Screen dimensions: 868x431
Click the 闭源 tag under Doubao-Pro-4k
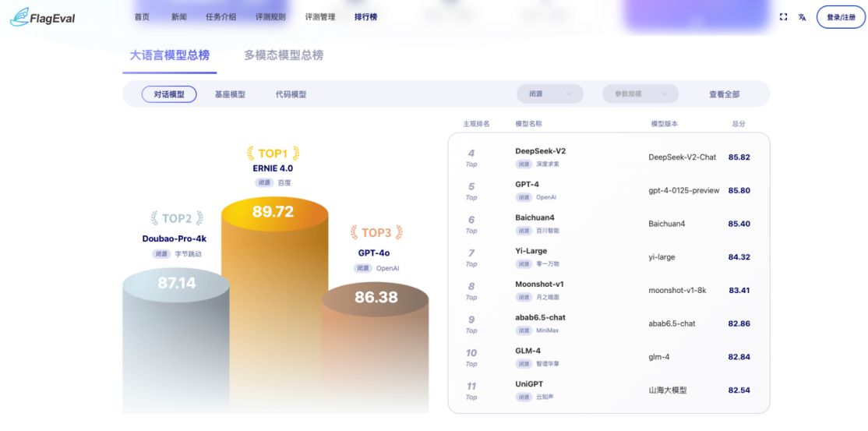click(x=161, y=254)
